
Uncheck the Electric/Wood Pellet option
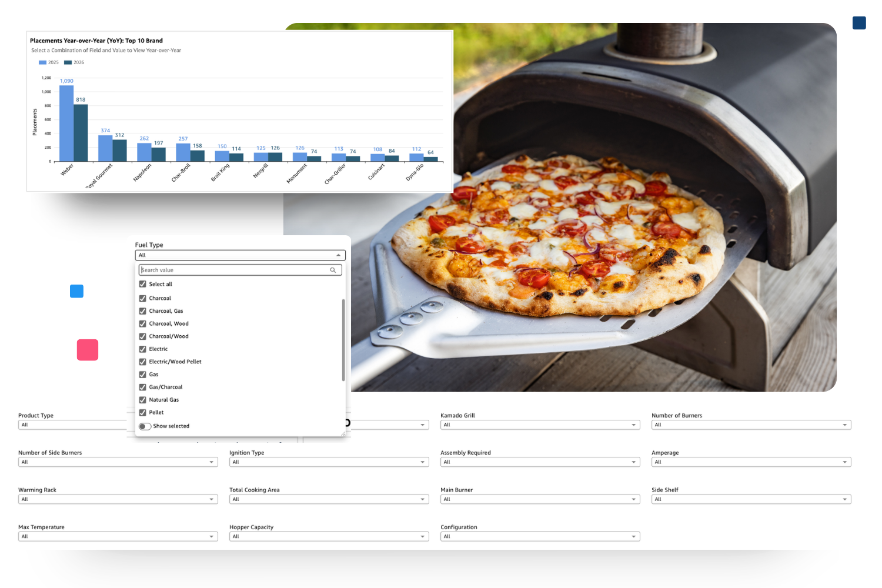pos(143,362)
